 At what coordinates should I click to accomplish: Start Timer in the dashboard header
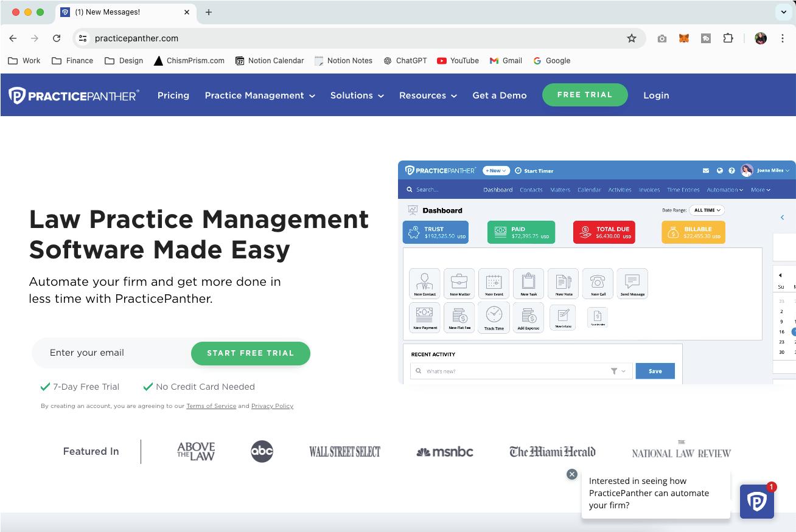click(x=534, y=171)
